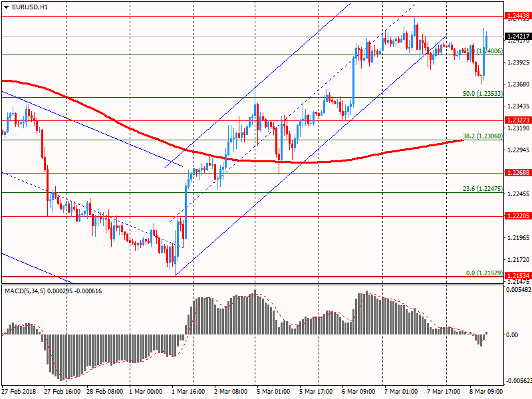
Task: Click Fibonacci label 38.2 (1.23060)
Action: (483, 136)
